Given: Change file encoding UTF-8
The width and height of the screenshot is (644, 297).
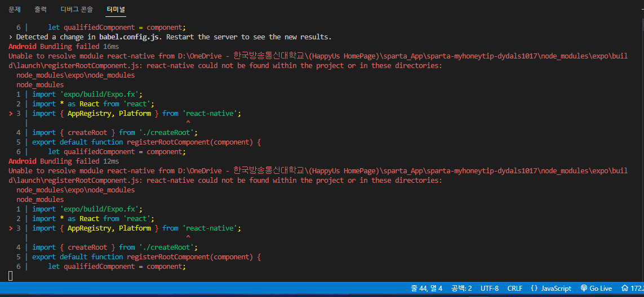Looking at the screenshot, I should [490, 288].
